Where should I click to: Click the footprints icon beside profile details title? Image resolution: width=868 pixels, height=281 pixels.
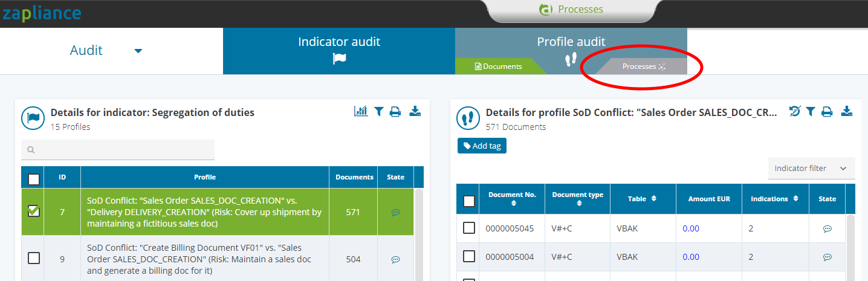468,118
